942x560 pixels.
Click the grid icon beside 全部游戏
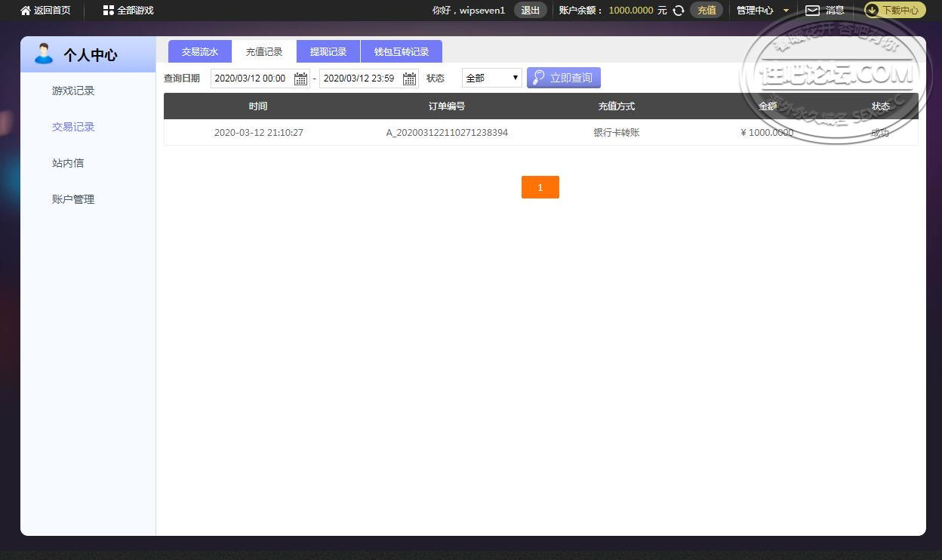(x=109, y=11)
